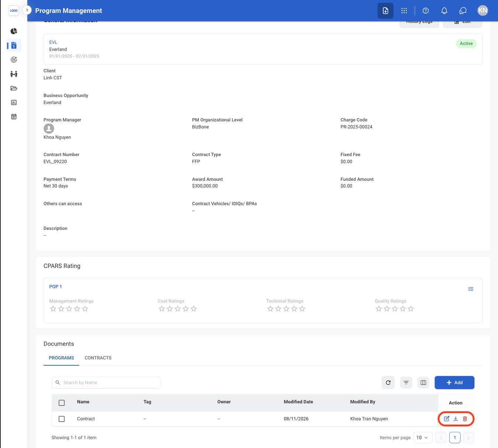
Task: Sort by the Name column header
Action: pos(83,402)
